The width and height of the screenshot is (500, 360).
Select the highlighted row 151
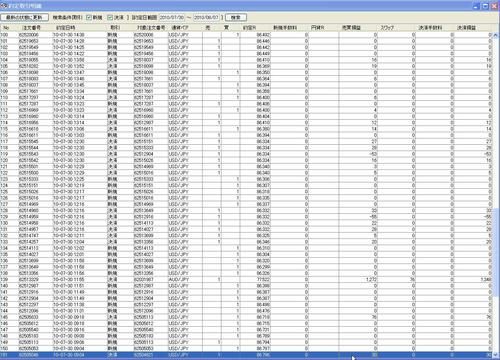[x=246, y=355]
